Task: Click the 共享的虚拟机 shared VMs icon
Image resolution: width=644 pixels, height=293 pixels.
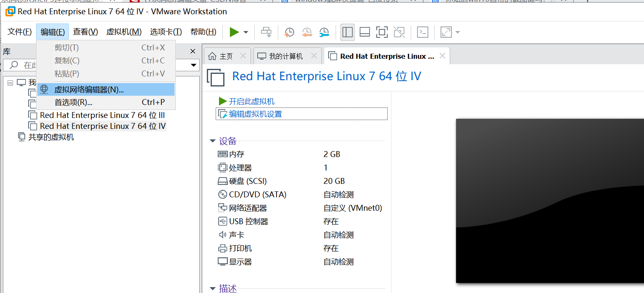Action: pos(22,137)
